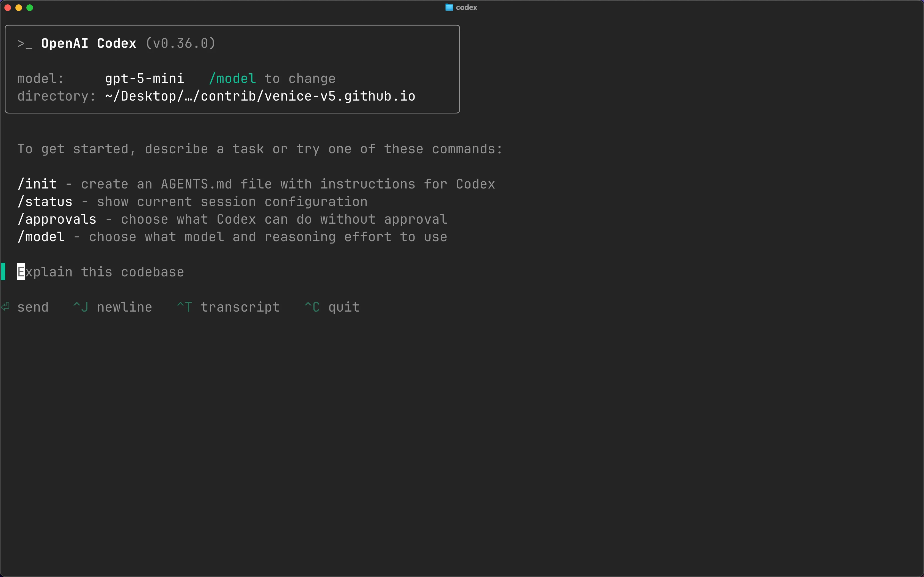Image resolution: width=924 pixels, height=577 pixels.
Task: Click the send action label
Action: pyautogui.click(x=33, y=306)
